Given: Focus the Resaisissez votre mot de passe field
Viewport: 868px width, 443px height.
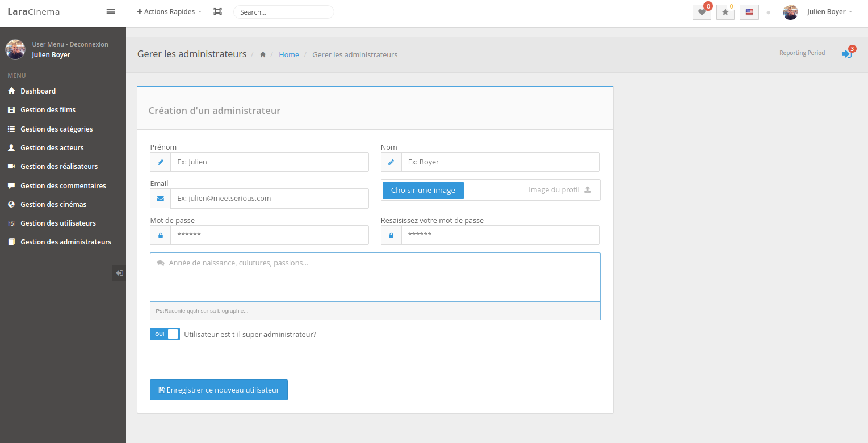Looking at the screenshot, I should [501, 235].
